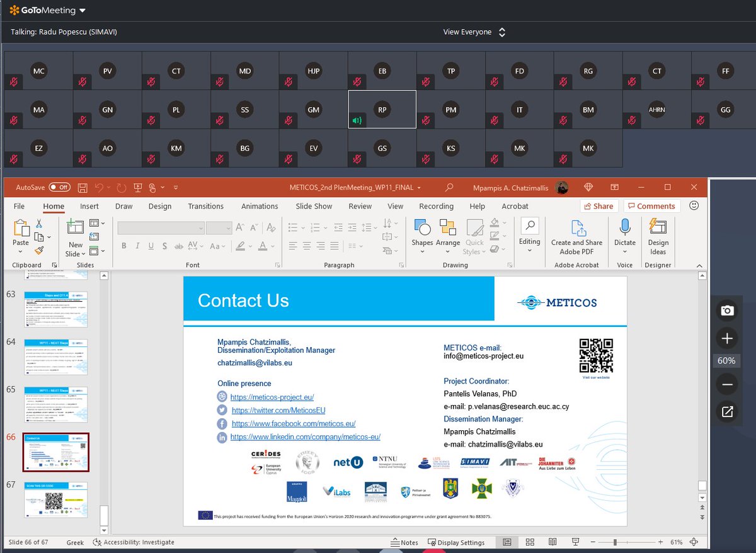Select slide 67 thumbnail
Viewport: 756px width, 553px height.
[x=56, y=500]
